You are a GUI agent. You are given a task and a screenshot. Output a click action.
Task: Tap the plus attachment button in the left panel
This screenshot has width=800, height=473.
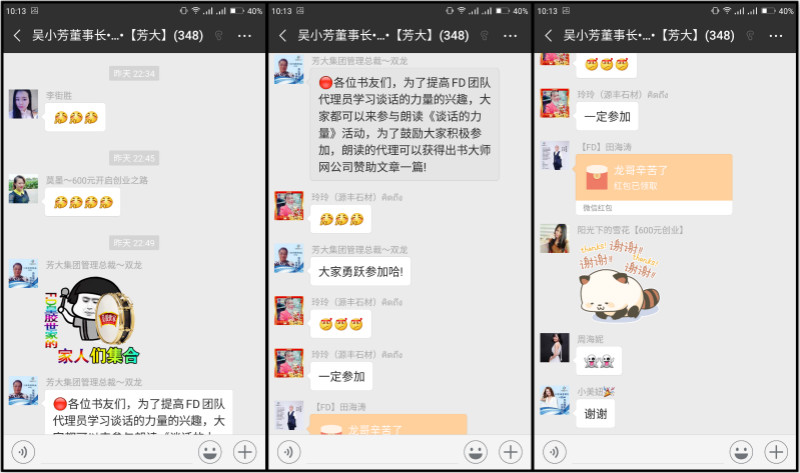coord(245,451)
